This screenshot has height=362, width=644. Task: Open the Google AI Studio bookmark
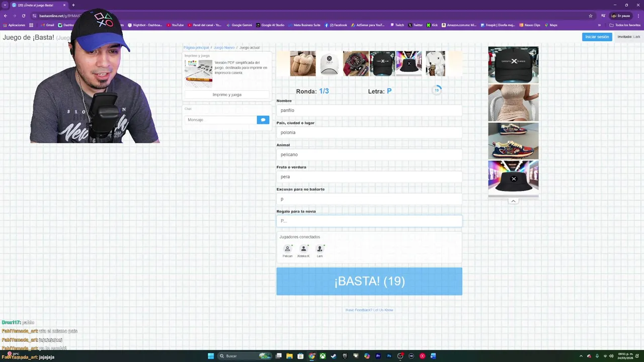tap(270, 25)
